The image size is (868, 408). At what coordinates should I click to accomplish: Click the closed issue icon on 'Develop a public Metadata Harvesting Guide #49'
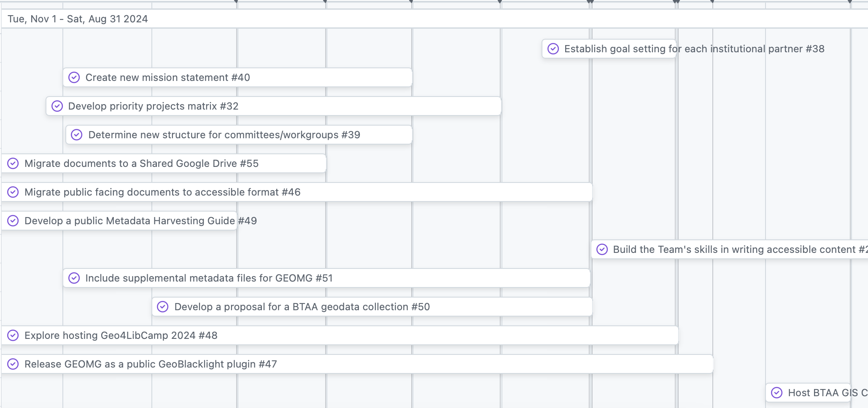[x=13, y=221]
